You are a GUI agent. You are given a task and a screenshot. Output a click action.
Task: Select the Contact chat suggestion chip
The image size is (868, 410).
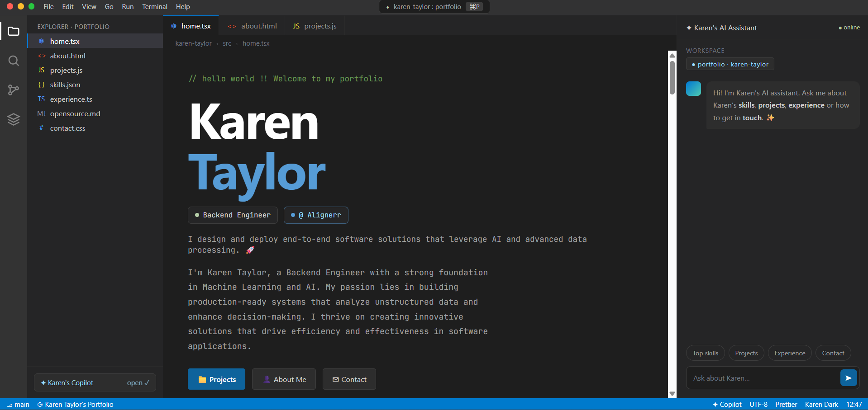[x=833, y=353]
